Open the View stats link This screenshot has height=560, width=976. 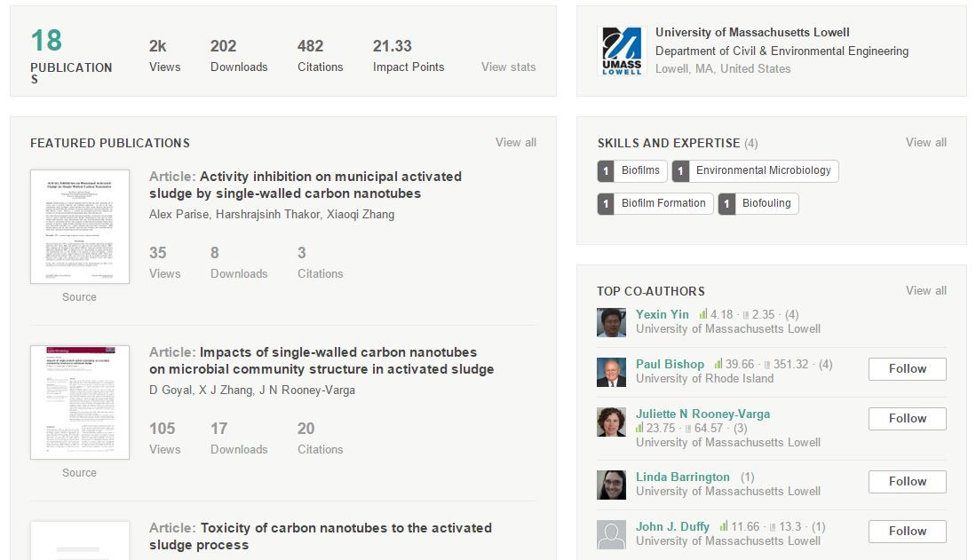[509, 67]
